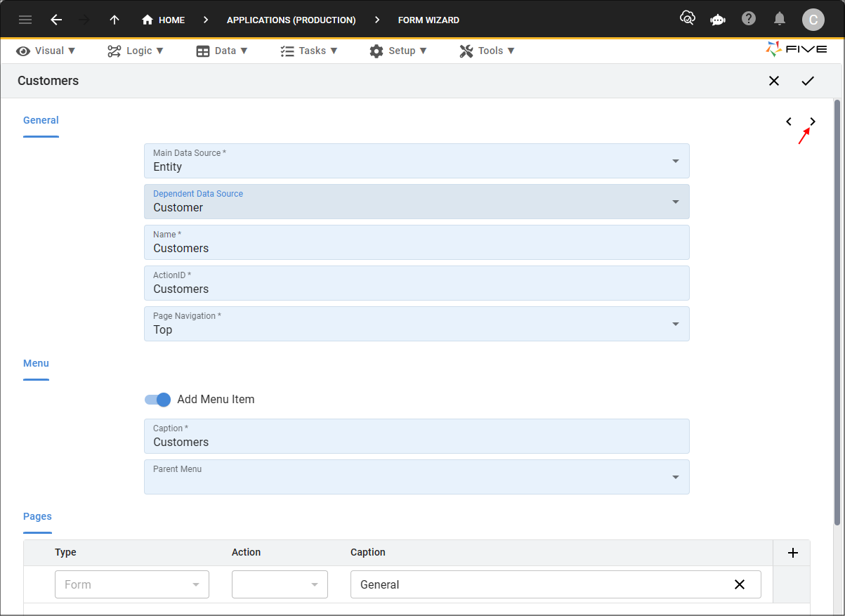Select the General section tab
845x616 pixels.
[41, 121]
